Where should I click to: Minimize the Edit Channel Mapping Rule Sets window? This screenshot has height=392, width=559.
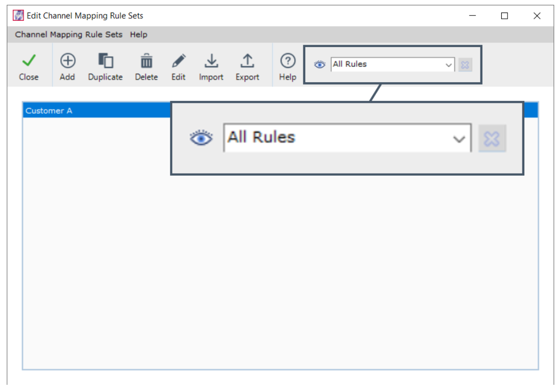pyautogui.click(x=472, y=16)
